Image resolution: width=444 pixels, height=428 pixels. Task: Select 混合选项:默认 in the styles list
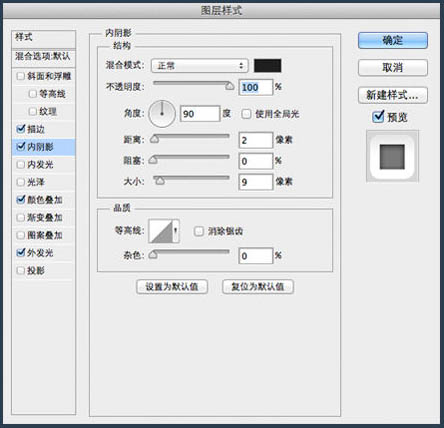[44, 57]
